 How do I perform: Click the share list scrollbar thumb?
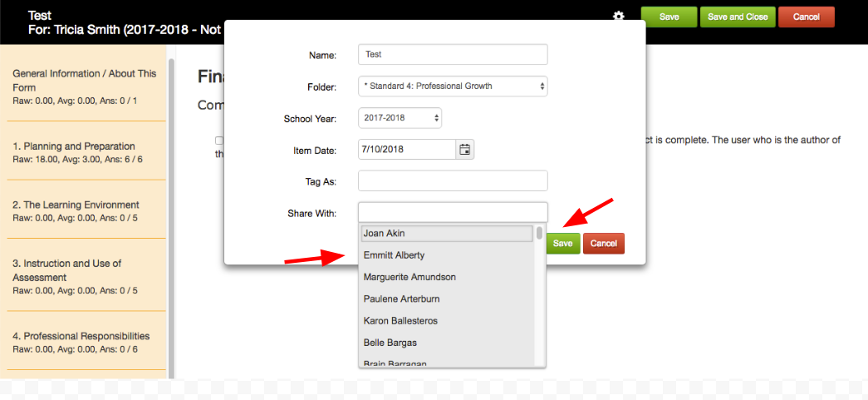[x=539, y=232]
